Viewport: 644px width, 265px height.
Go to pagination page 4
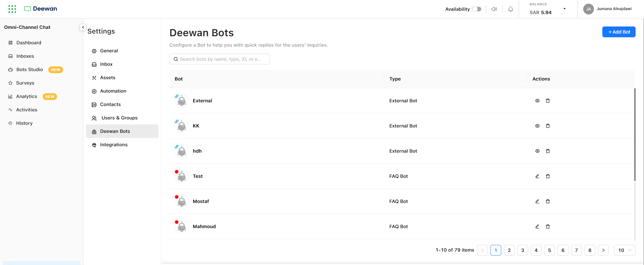click(x=536, y=250)
